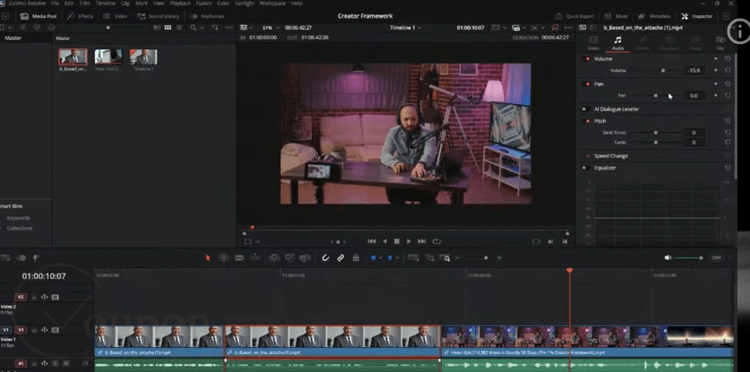Select the b_Based_on clip thumbnail in media pool
Image resolution: width=750 pixels, height=372 pixels.
tap(73, 57)
